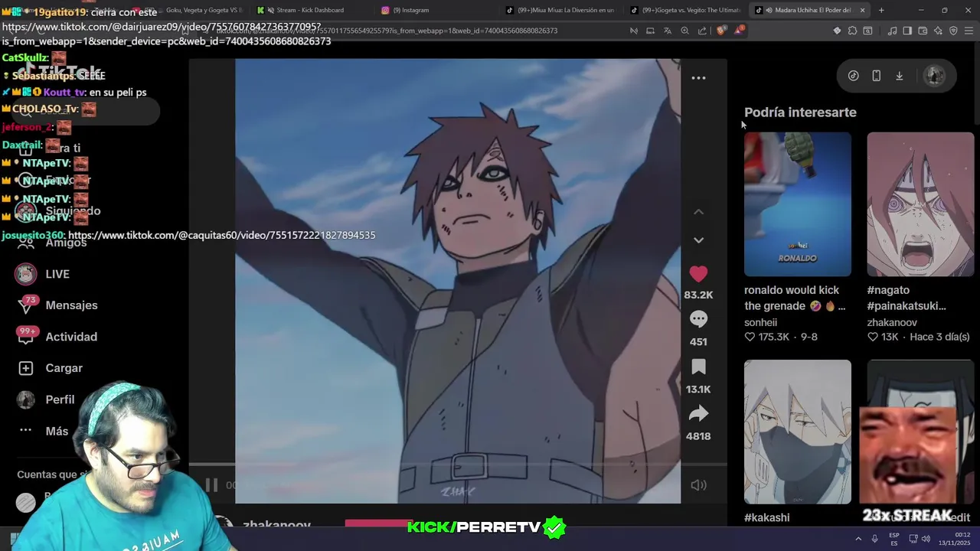
Task: Click the Brave Shields lion icon
Action: coord(721,31)
